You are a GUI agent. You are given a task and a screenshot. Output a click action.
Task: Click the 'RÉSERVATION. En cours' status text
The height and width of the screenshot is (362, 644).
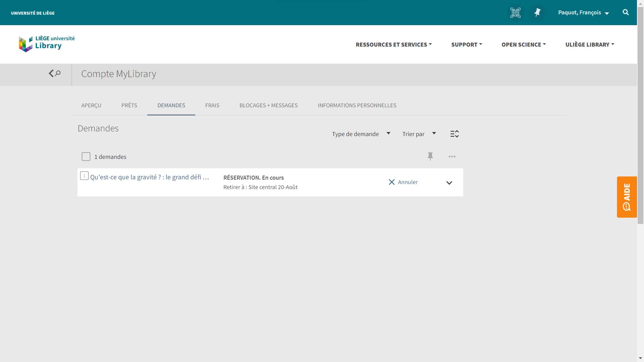254,178
